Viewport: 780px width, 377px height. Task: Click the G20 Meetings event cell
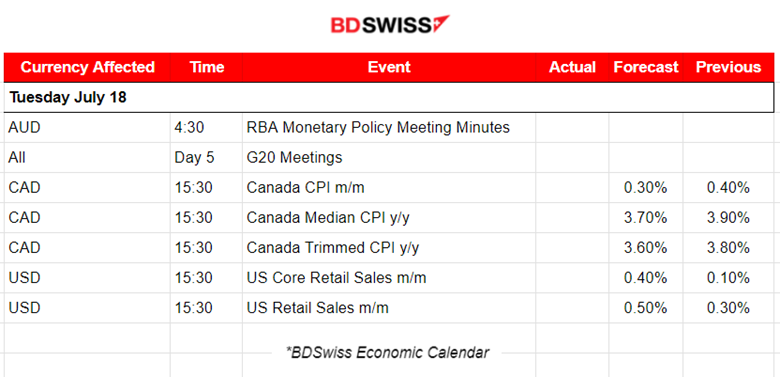point(294,158)
